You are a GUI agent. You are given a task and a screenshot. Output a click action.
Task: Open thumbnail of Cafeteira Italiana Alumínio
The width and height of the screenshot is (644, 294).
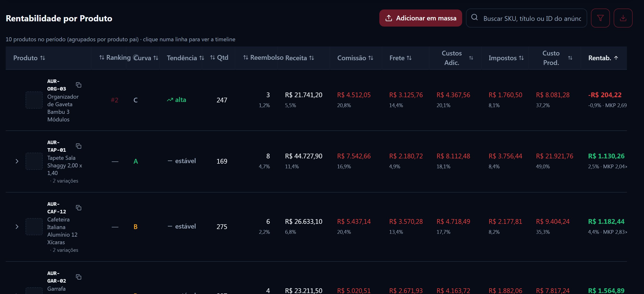(34, 227)
